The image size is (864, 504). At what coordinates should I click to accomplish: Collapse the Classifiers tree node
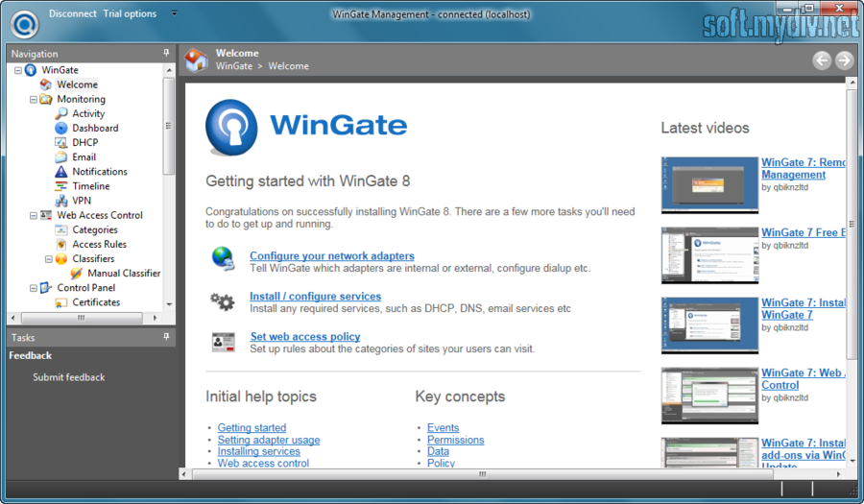(x=49, y=259)
